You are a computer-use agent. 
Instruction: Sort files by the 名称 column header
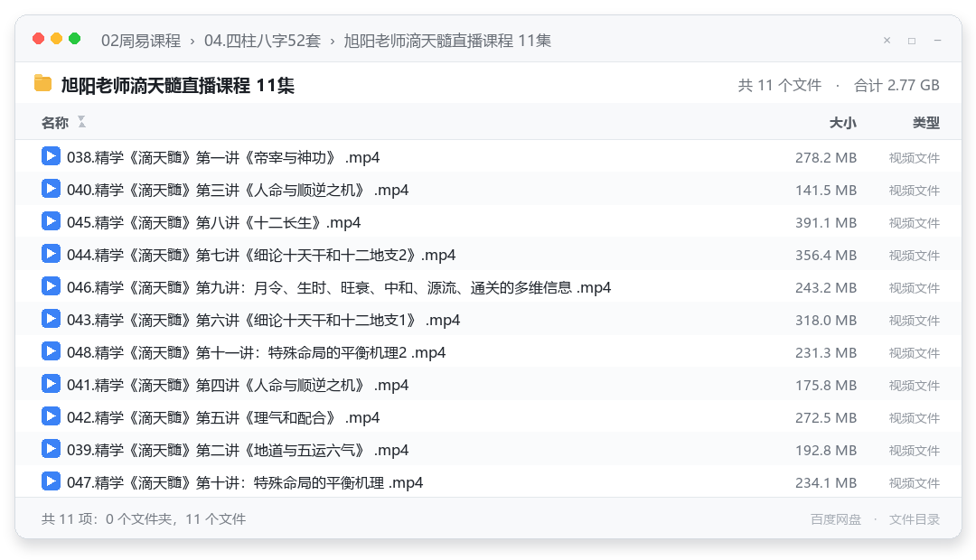[x=55, y=123]
